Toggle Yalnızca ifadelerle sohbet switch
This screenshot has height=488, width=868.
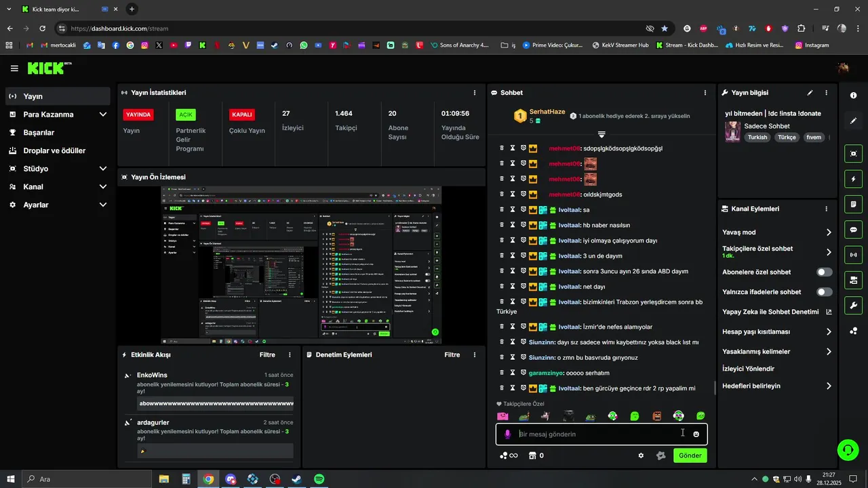[825, 292]
